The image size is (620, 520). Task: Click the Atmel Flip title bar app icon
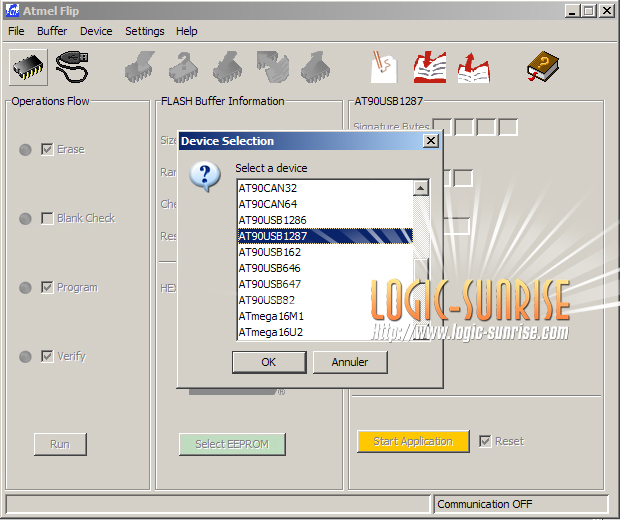tap(12, 11)
